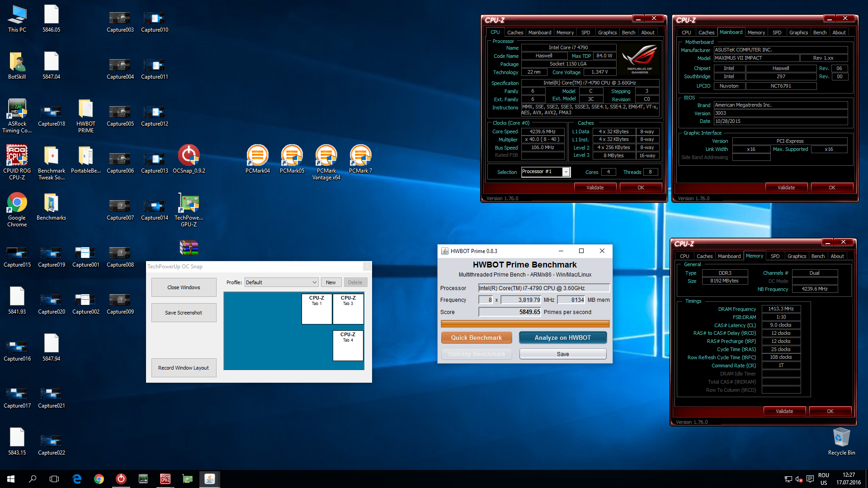Click Record Window Layout button
Screen dimensions: 868x488
(x=184, y=368)
